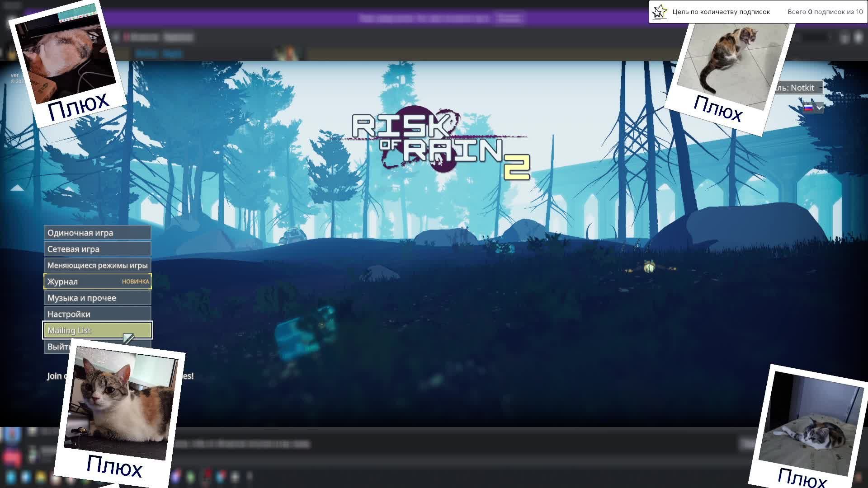Click the subscription goal counter text
Viewport: 868px width, 488px height.
pos(825,12)
